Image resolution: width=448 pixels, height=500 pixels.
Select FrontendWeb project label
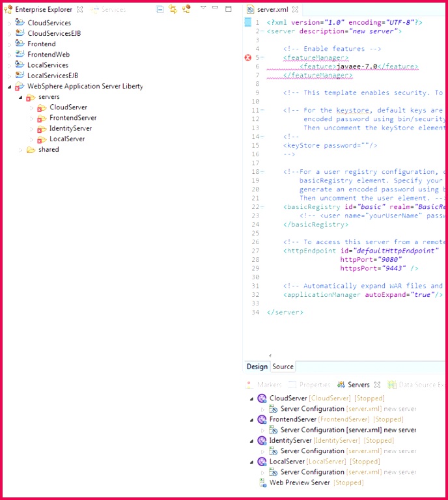[x=48, y=55]
